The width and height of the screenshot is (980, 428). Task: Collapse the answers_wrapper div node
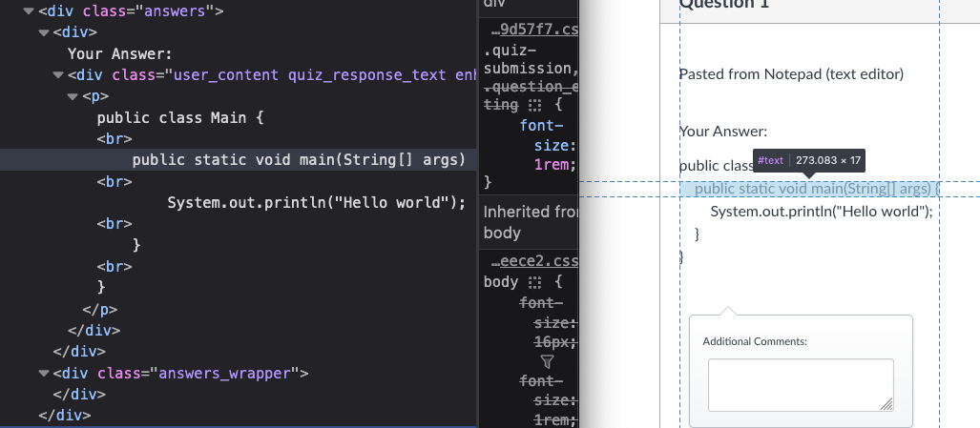pos(43,373)
